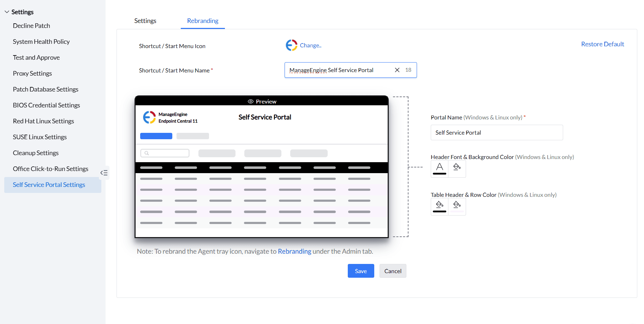Screen dimensions: 644x324
Task: Open Red Hat Linux Settings
Action: (x=43, y=121)
